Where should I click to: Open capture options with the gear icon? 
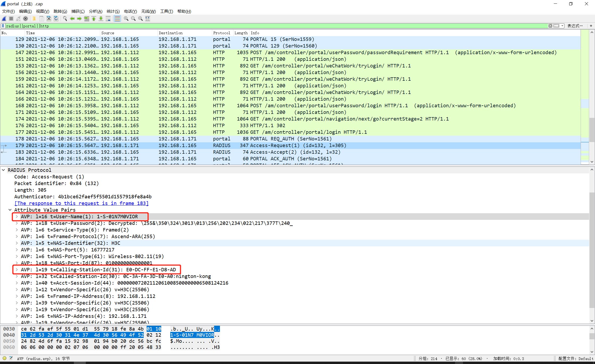pyautogui.click(x=25, y=19)
